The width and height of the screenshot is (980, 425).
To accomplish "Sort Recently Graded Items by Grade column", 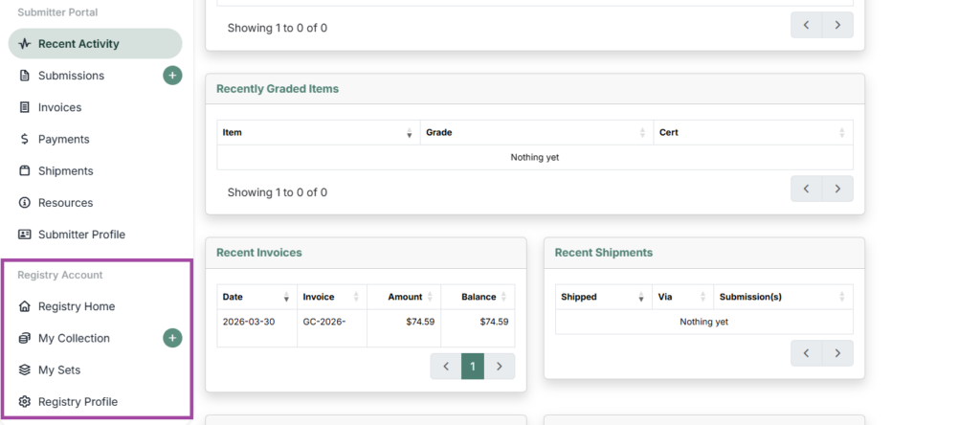I will [x=536, y=132].
